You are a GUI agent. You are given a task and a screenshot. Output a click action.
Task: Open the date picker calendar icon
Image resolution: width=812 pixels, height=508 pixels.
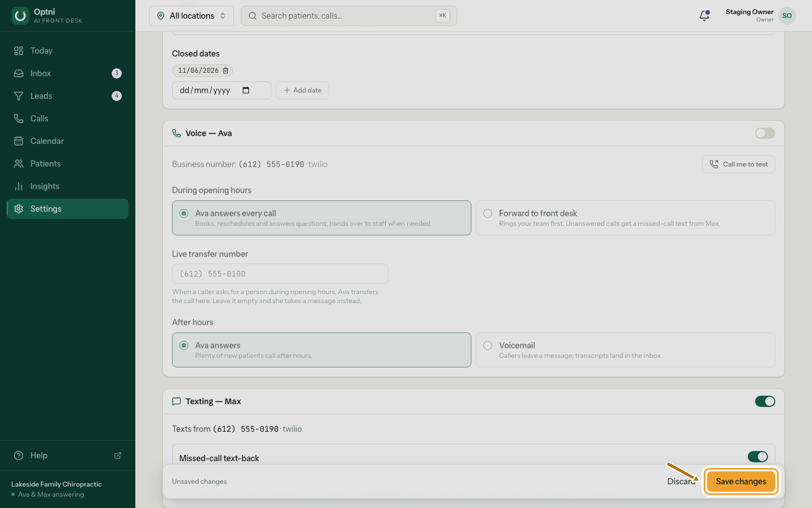point(246,90)
